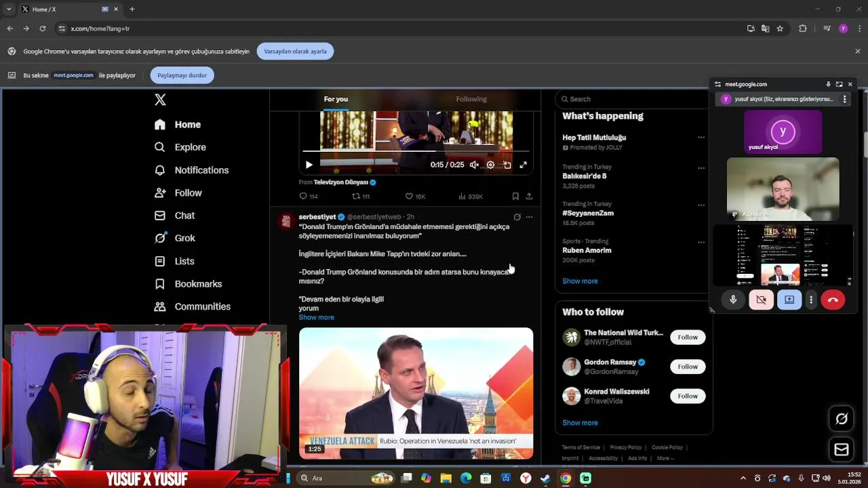Click present screen button in Meet window
This screenshot has width=868, height=488.
(789, 300)
